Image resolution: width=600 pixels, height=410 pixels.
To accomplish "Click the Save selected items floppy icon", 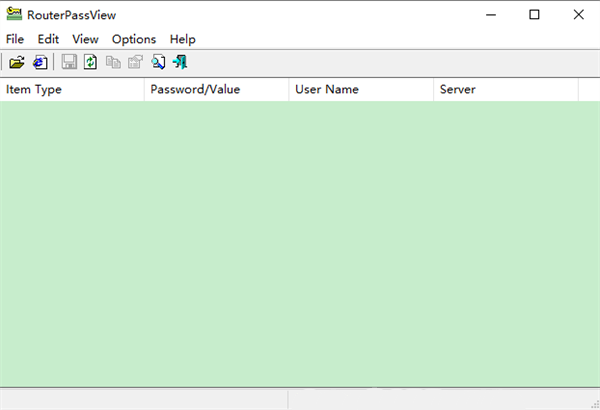I will pyautogui.click(x=69, y=62).
